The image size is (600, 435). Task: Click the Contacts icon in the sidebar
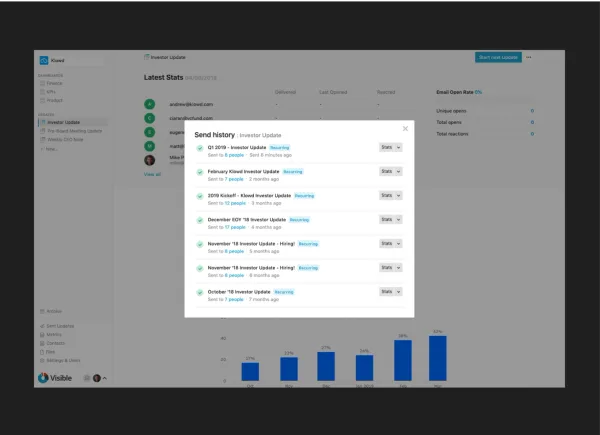coord(42,343)
